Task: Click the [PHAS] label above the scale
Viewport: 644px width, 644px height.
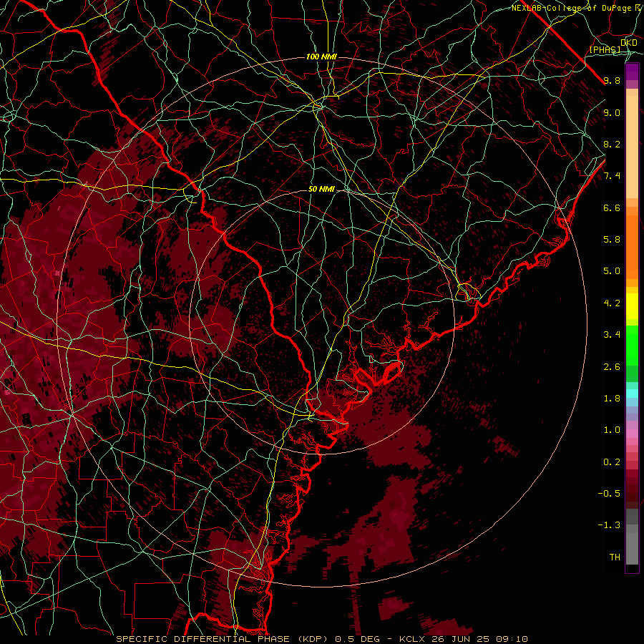Action: pos(605,49)
